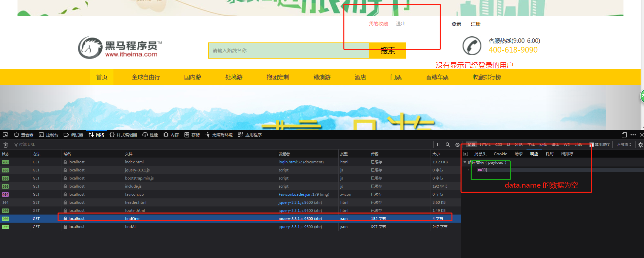Open network search magnifier icon

tap(448, 144)
